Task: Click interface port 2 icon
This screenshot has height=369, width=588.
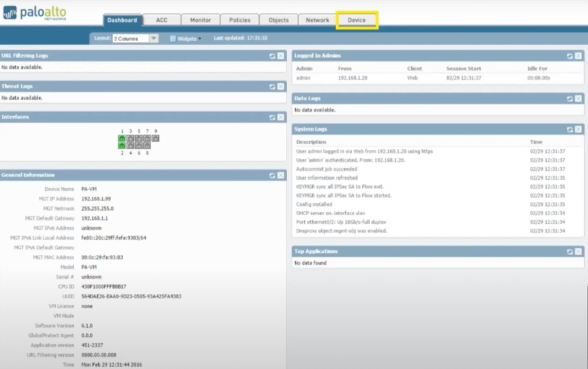Action: (122, 146)
